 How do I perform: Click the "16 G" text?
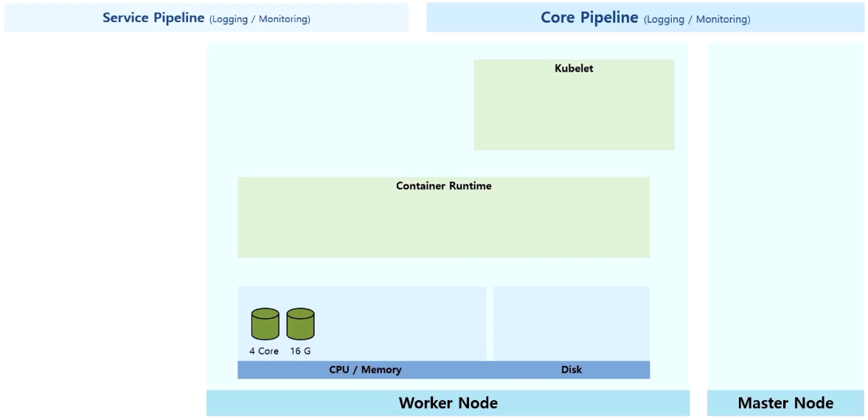pyautogui.click(x=301, y=351)
